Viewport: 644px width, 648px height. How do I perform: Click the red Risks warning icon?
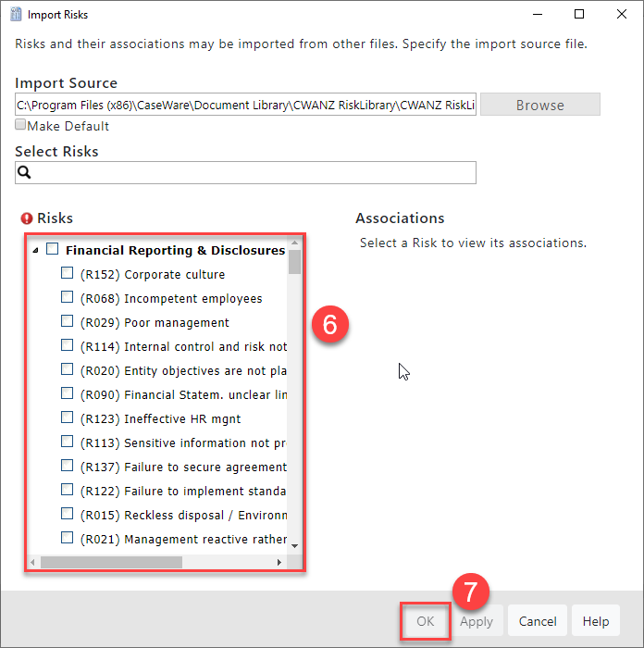(26, 218)
